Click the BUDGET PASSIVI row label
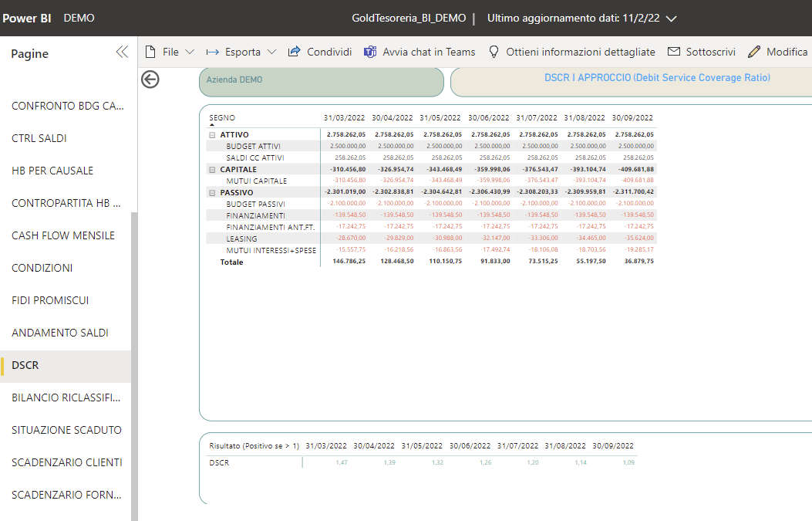Viewport: 812px width, 521px height. tap(255, 205)
